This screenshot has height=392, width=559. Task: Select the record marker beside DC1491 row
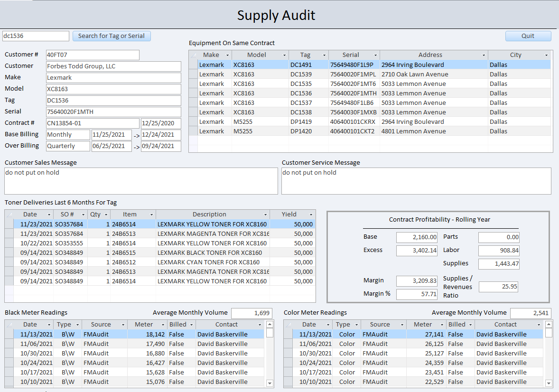point(193,65)
